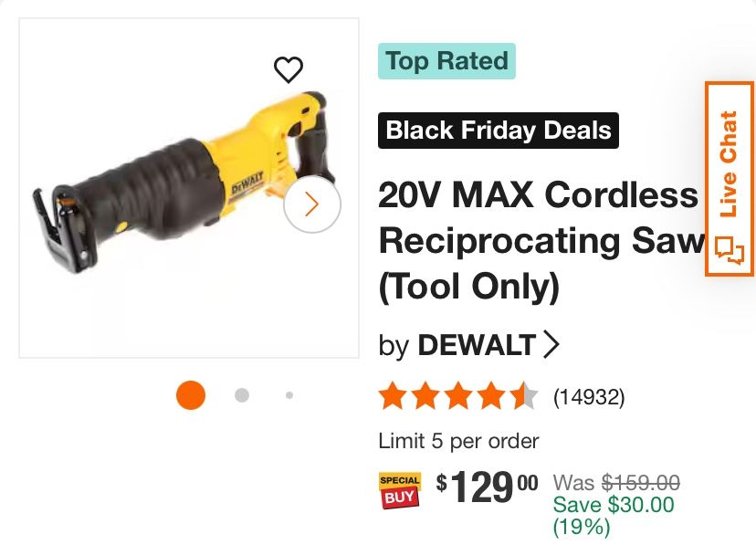Viewport: 756px width, 555px height.
Task: Select the second carousel dot
Action: pos(240,396)
